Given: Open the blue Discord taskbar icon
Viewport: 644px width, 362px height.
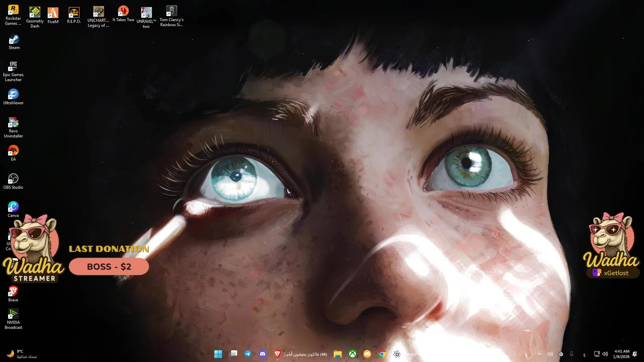Looking at the screenshot, I should click(x=263, y=354).
